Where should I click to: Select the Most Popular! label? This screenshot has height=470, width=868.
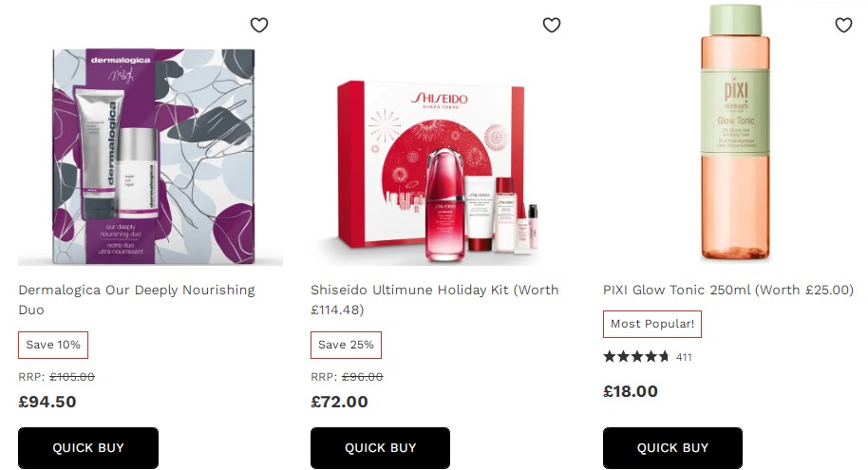[x=652, y=324]
